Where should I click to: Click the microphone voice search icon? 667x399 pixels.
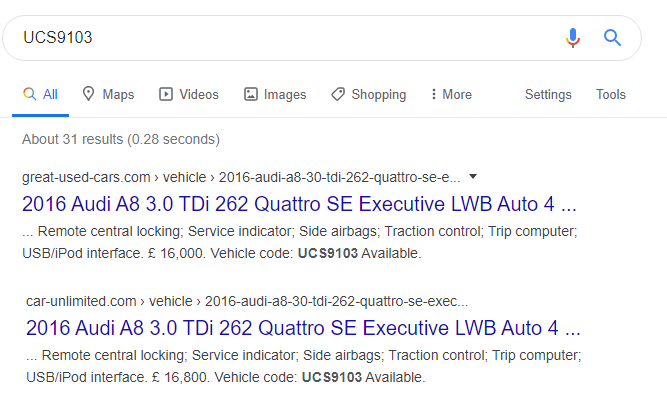(x=573, y=38)
